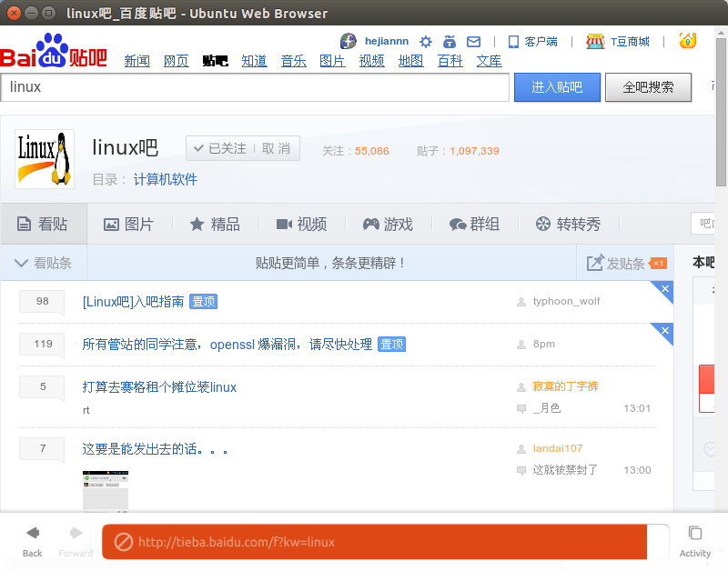
Task: Open the settings gear icon beside hejiannn
Action: pyautogui.click(x=425, y=42)
